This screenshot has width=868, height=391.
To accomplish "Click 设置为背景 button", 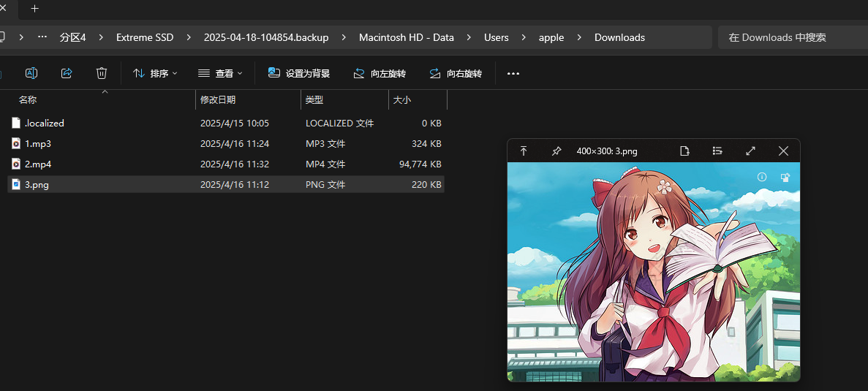I will coord(299,73).
